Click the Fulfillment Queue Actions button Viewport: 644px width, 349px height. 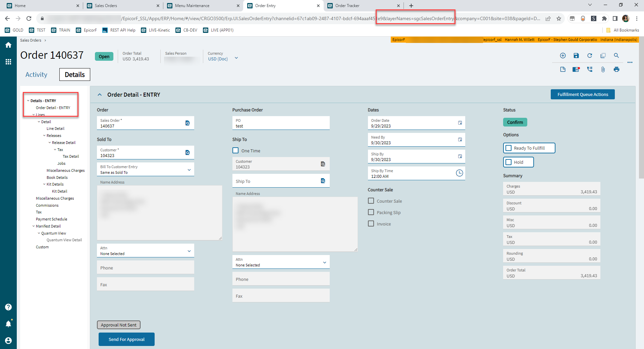click(x=583, y=94)
